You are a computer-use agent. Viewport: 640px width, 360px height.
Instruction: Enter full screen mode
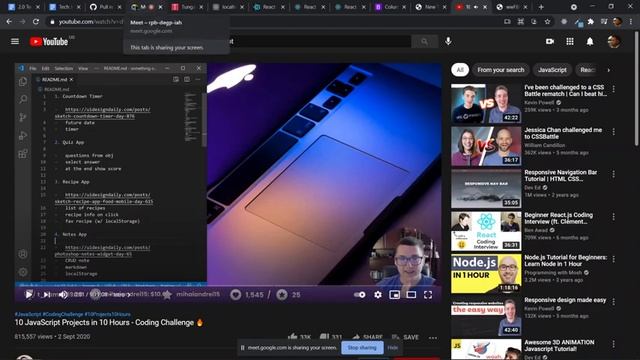point(428,294)
